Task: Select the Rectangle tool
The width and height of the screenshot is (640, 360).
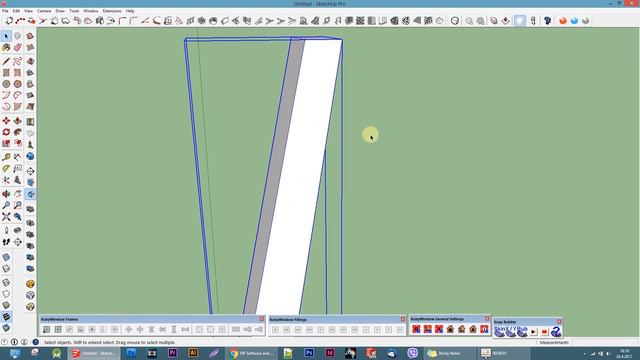Action: click(x=6, y=73)
